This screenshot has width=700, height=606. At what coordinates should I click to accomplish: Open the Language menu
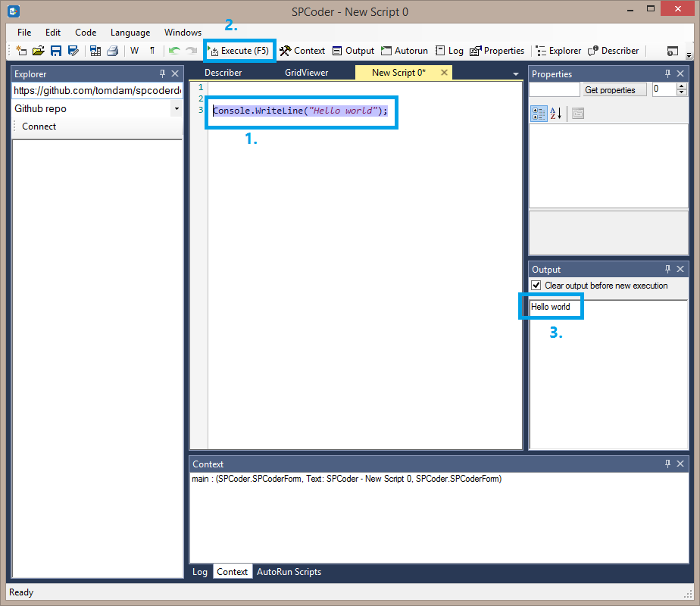point(130,32)
